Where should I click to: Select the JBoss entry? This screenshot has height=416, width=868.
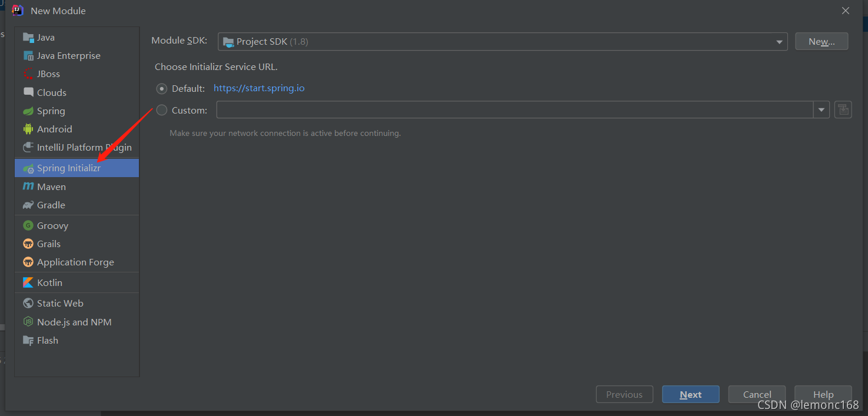(x=77, y=74)
